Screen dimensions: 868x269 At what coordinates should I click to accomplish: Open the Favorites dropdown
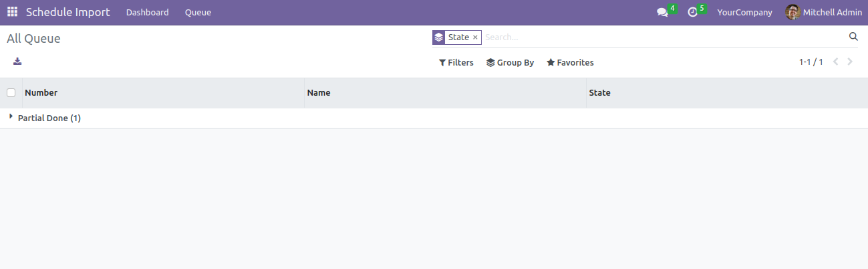(570, 62)
